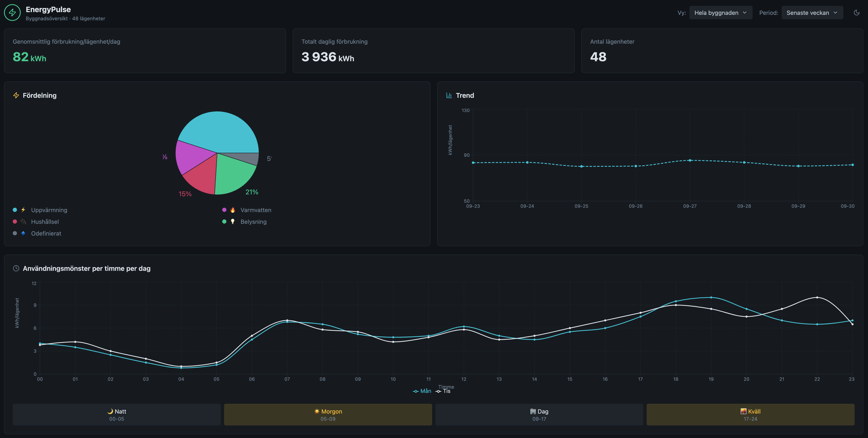
Task: Click the cyan Uppvärmning color dot
Action: pos(15,210)
